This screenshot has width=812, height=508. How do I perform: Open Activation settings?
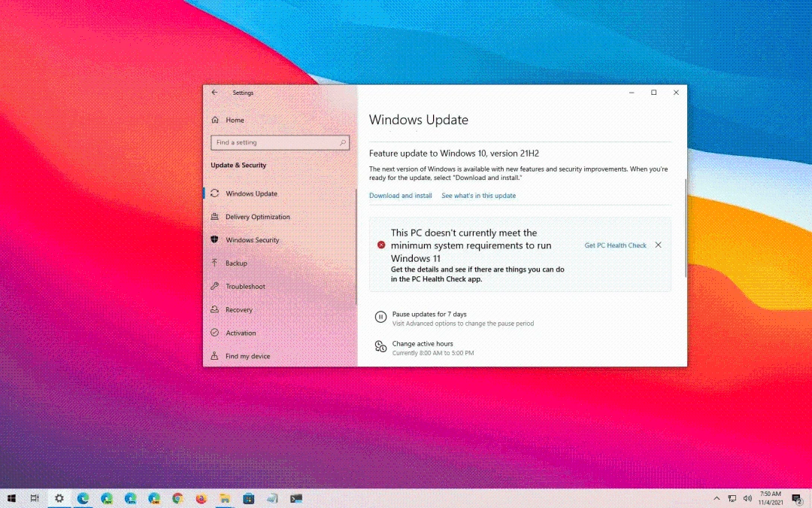[x=241, y=333]
